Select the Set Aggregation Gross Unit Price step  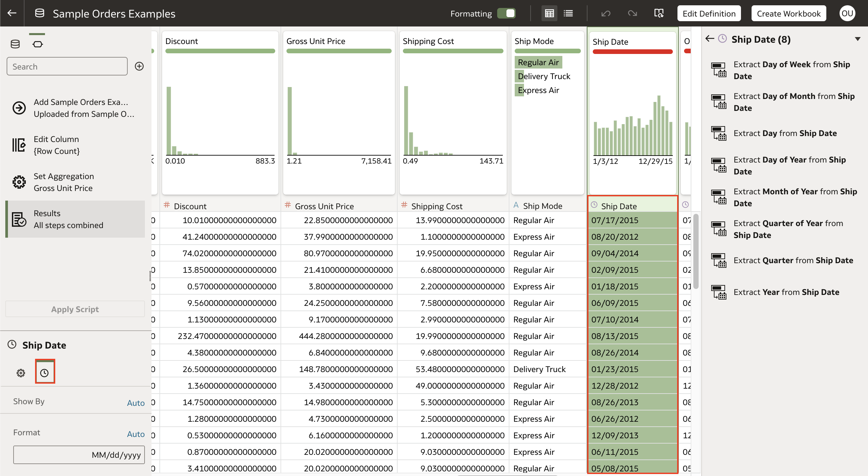[64, 182]
